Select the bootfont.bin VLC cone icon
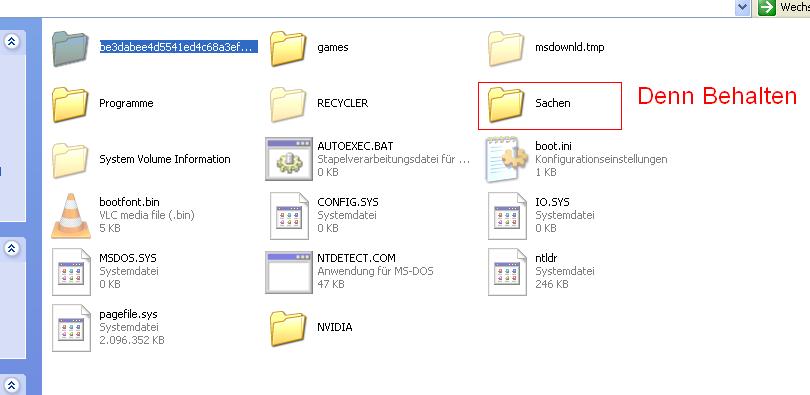 tap(71, 215)
